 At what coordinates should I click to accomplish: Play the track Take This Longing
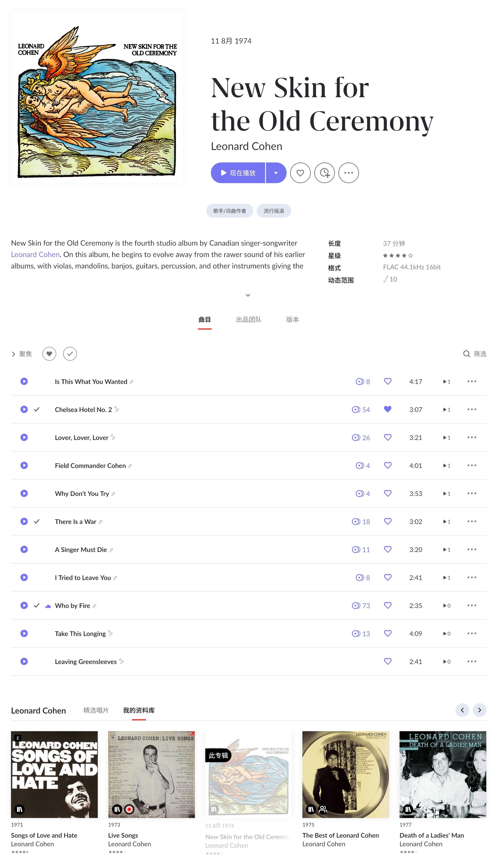(24, 633)
